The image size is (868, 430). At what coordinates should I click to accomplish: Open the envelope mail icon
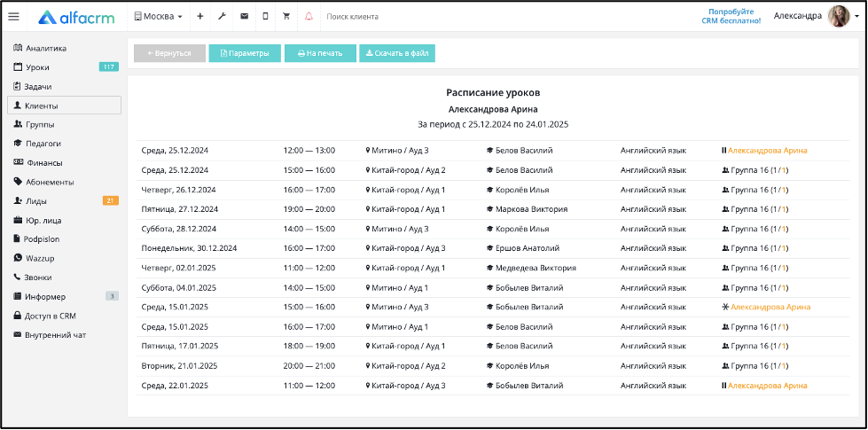[x=244, y=17]
